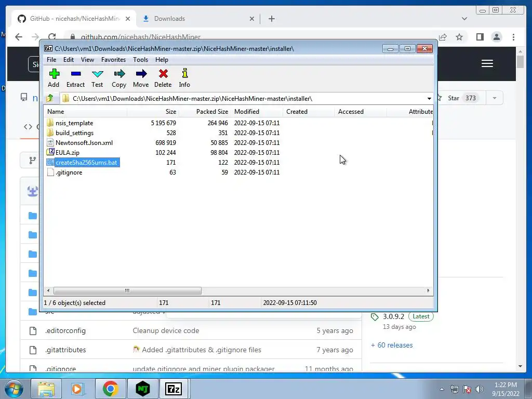Select the build_settings folder
This screenshot has width=532, height=399.
pos(75,133)
